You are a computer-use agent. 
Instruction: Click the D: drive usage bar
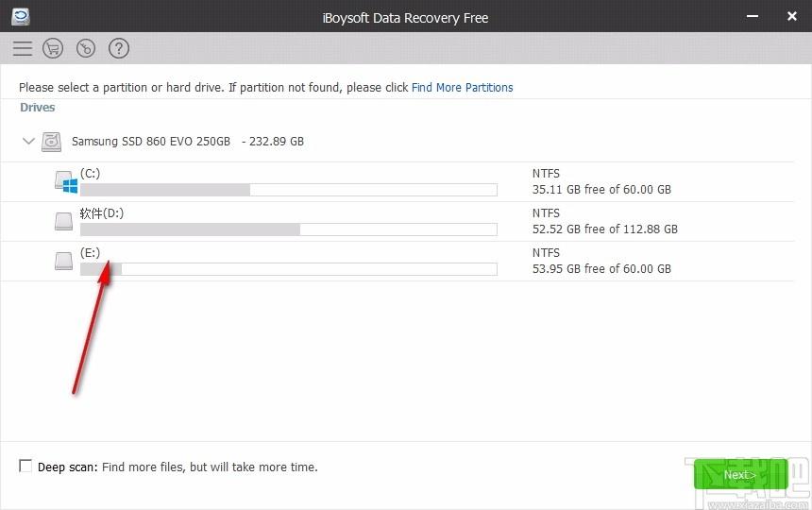click(x=288, y=229)
